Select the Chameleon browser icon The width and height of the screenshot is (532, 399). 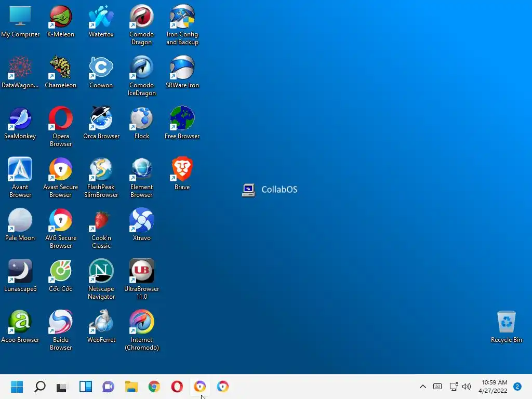click(x=60, y=72)
